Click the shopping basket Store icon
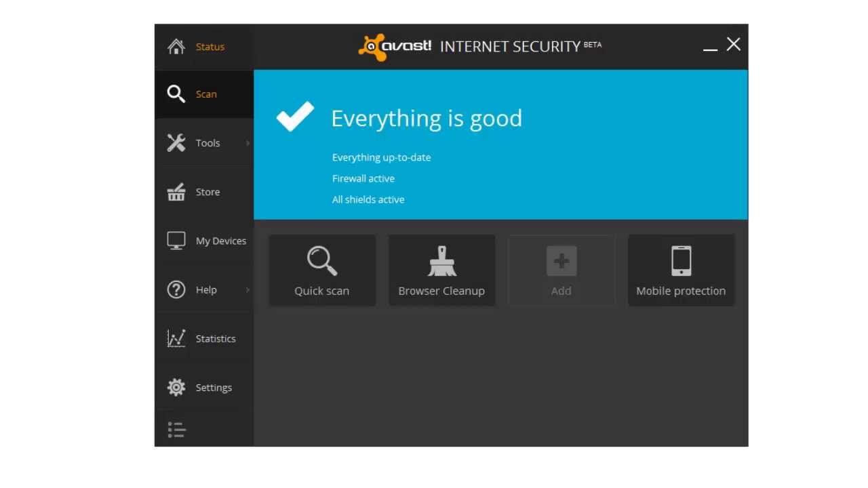The width and height of the screenshot is (868, 488). pyautogui.click(x=176, y=192)
